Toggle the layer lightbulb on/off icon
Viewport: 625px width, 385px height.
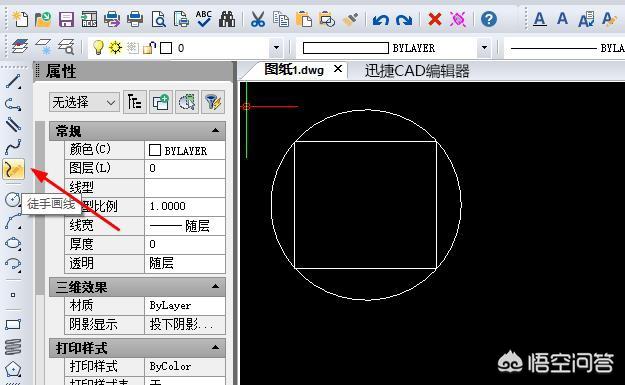98,48
